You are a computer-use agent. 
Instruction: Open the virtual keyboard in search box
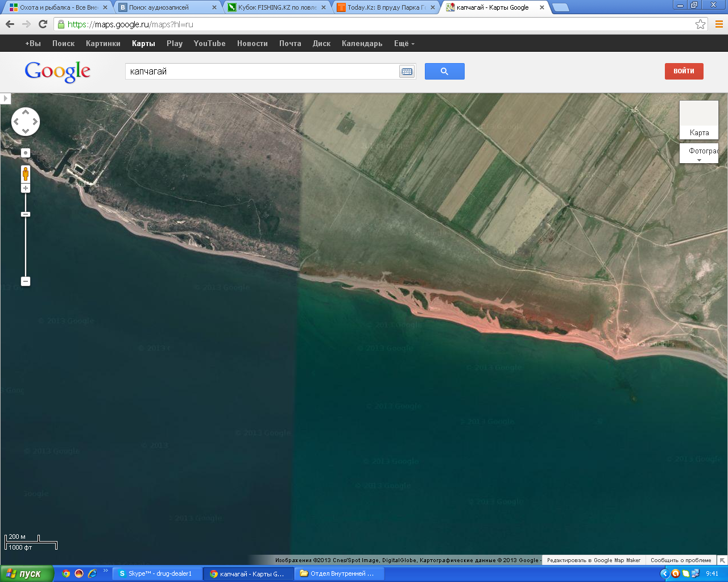click(407, 72)
